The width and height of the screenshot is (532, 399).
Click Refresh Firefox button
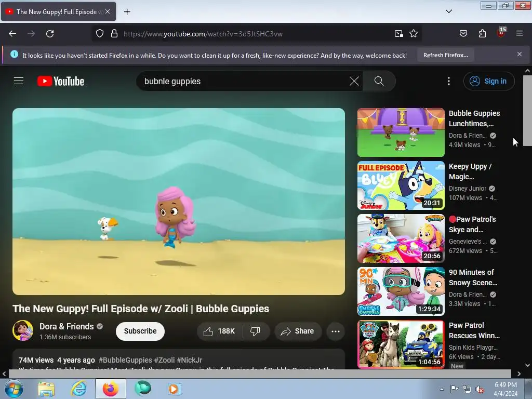click(445, 55)
